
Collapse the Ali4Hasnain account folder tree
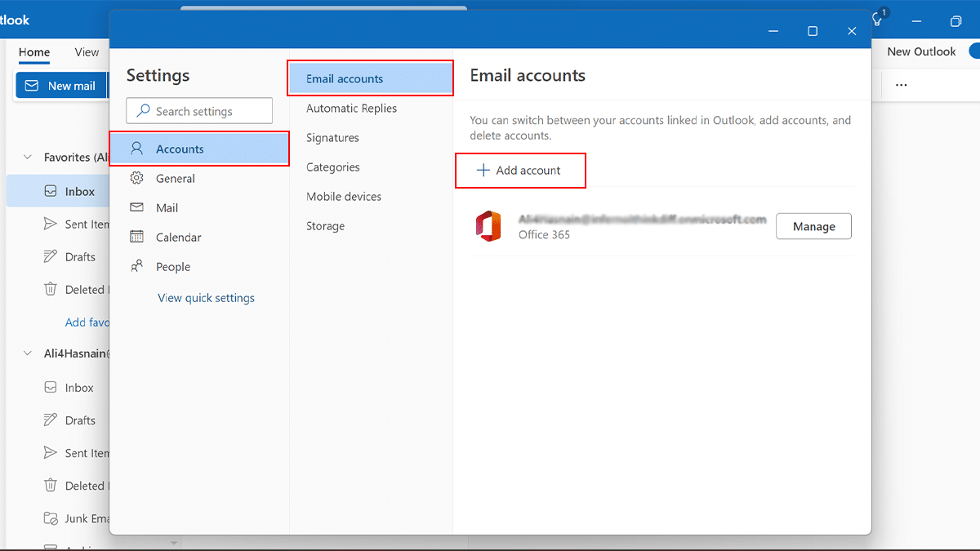pos(28,354)
